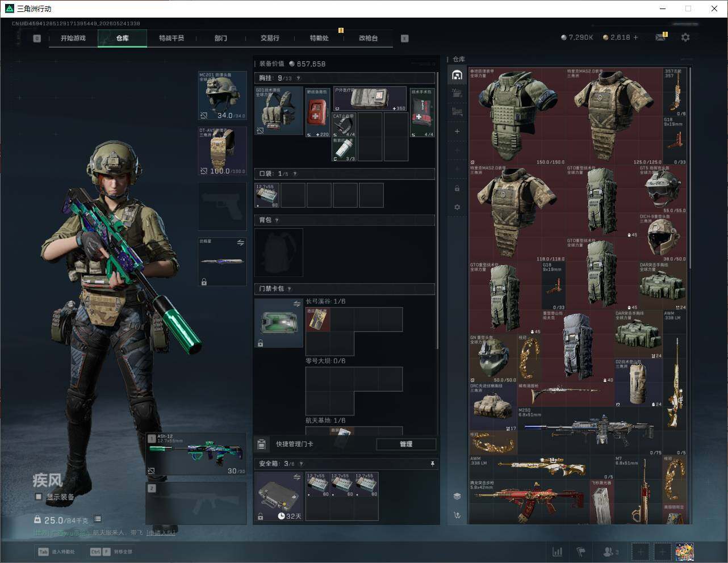Click second empty squad slot plus button
728x563 pixels.
coord(662,552)
